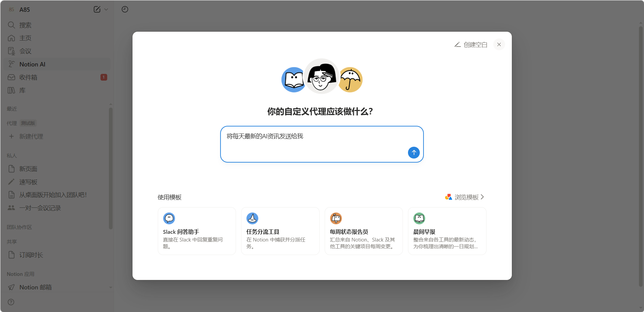Viewport: 644px width, 312px height.
Task: Click the 共享 section header
Action: 12,242
